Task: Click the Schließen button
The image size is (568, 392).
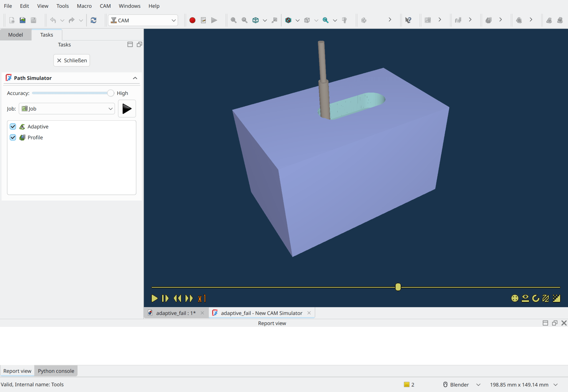Action: [72, 60]
